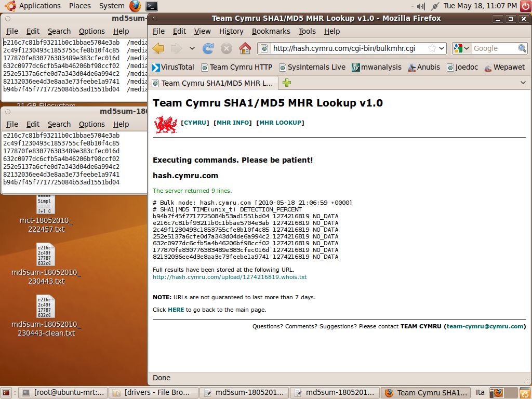This screenshot has width=532, height=399.
Task: Click the date and time in the panel
Action: point(480,6)
